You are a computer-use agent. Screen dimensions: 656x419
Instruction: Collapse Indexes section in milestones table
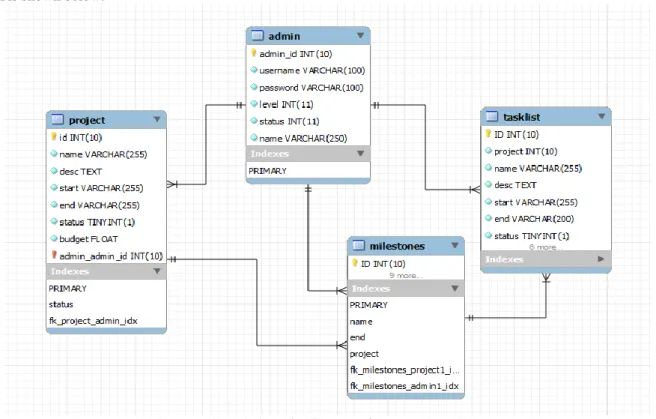455,288
